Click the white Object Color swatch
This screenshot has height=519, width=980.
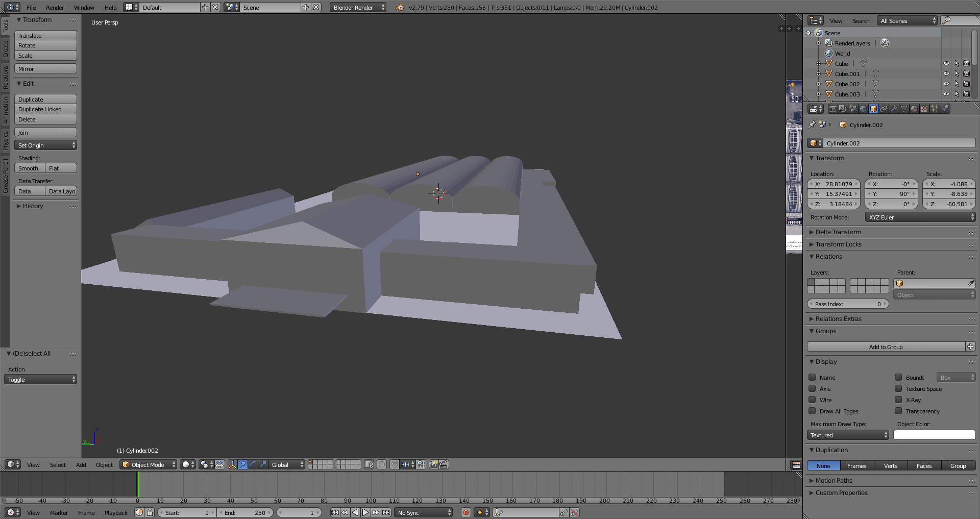pos(934,435)
